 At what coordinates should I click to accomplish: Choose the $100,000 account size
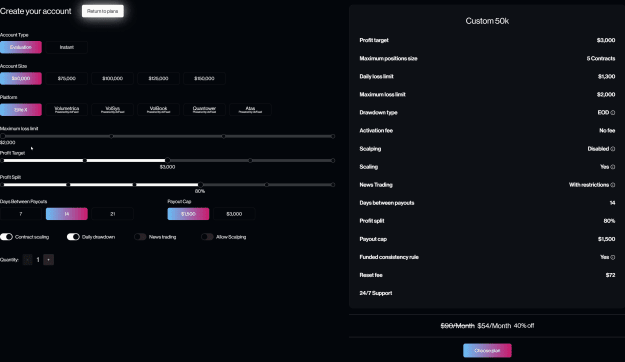(x=112, y=78)
